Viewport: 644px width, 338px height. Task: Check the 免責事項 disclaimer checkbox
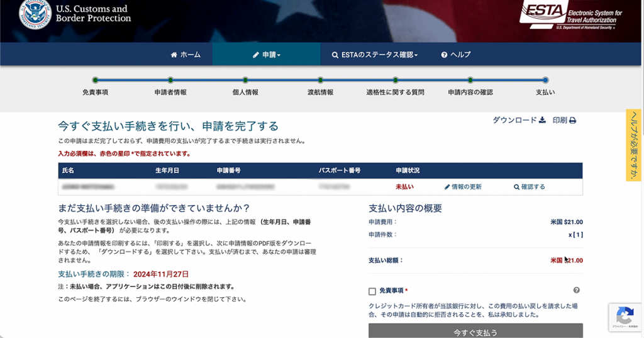click(372, 292)
